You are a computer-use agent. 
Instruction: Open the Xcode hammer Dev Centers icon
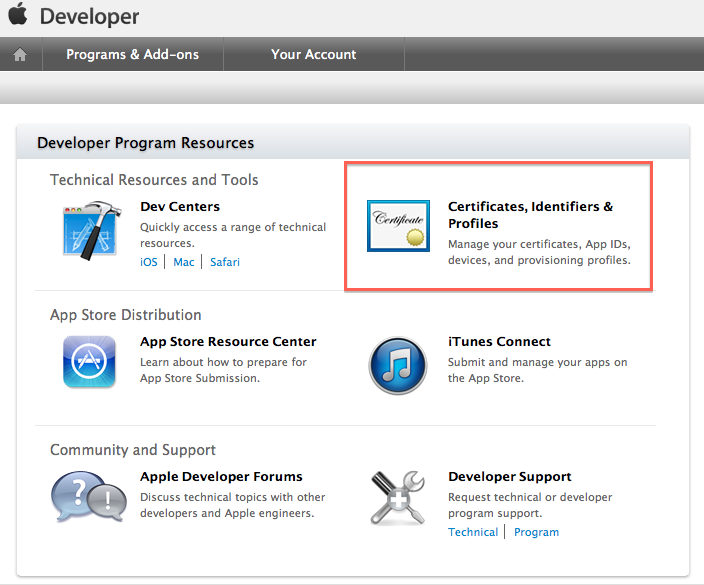[92, 230]
